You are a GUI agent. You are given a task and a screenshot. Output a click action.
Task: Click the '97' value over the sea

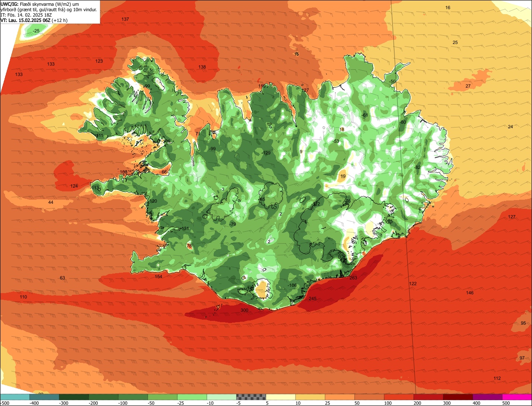coord(522,358)
